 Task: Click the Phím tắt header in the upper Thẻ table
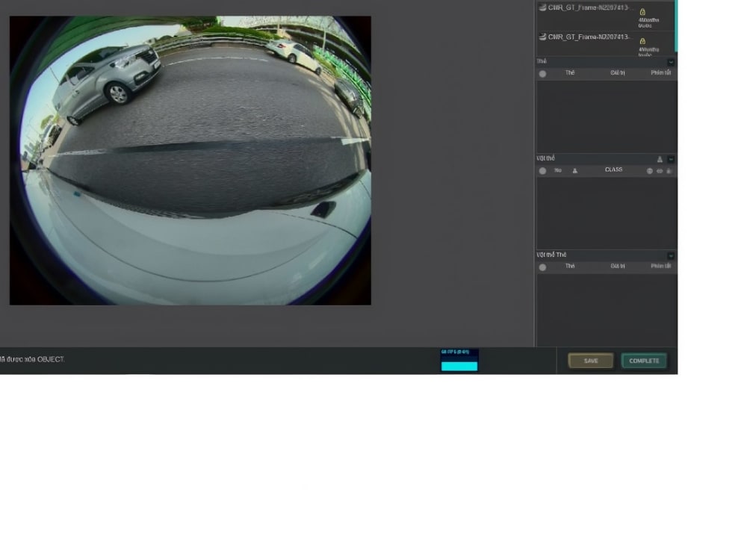point(661,73)
